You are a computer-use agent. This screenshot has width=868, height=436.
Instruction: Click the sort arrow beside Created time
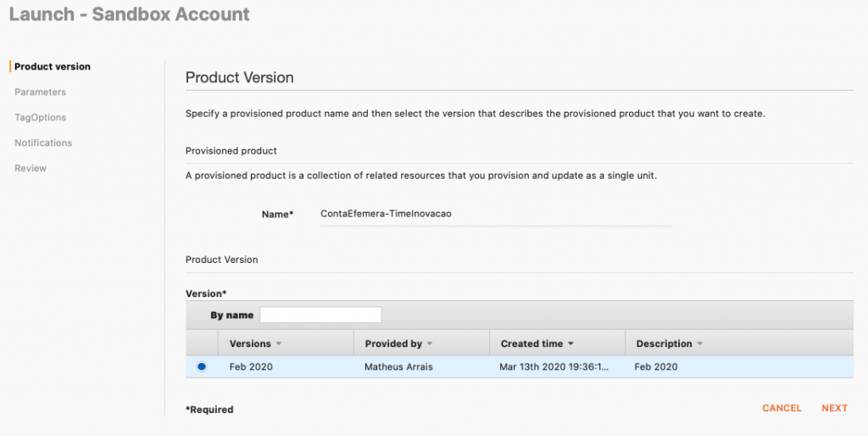570,344
